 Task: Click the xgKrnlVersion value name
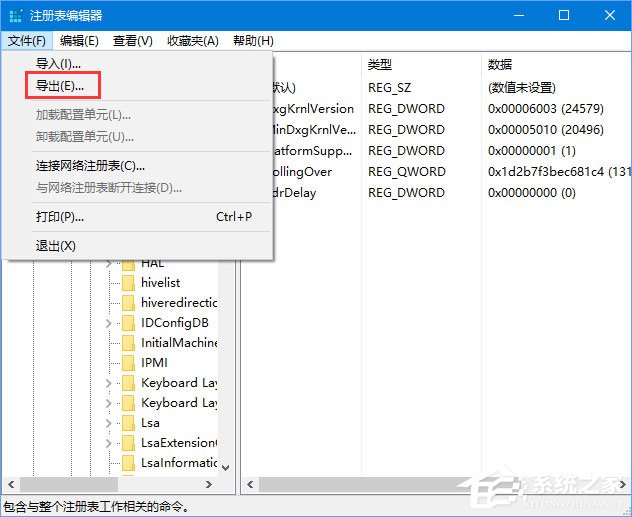[x=314, y=109]
